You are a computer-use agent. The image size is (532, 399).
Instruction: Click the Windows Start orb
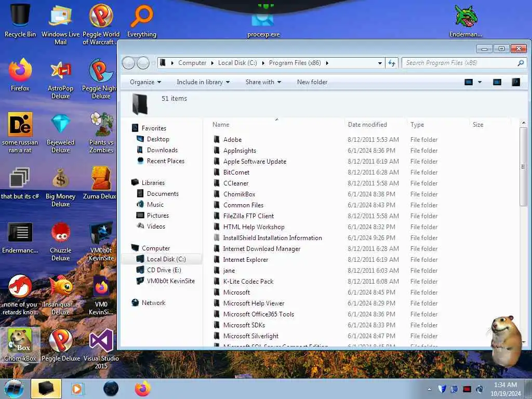[14, 389]
